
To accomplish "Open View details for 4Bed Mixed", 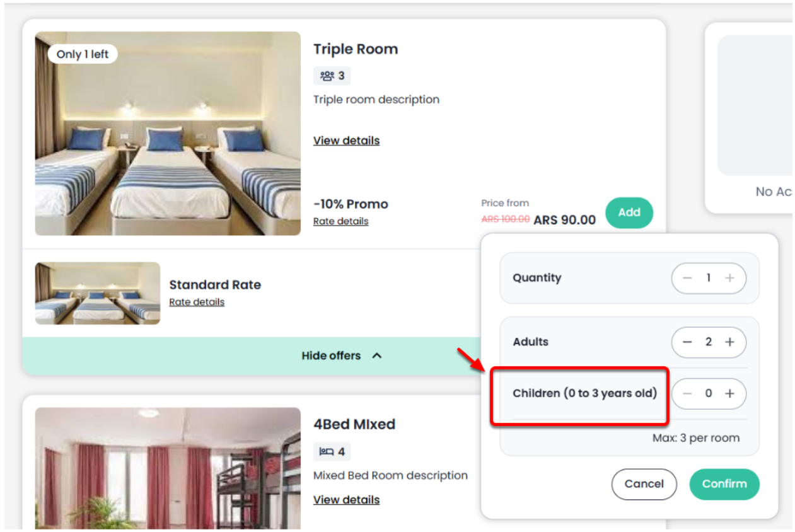I will [x=346, y=500].
